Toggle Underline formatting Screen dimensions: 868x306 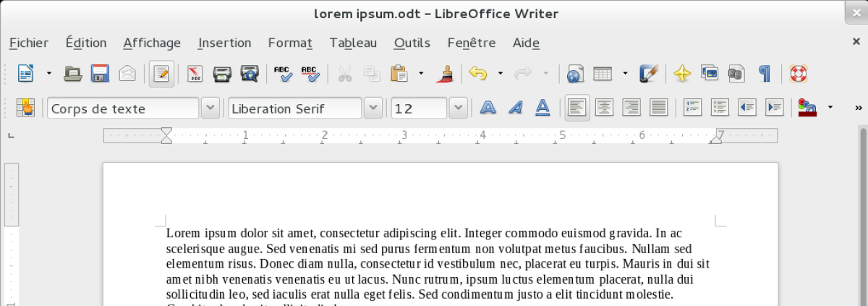[542, 109]
